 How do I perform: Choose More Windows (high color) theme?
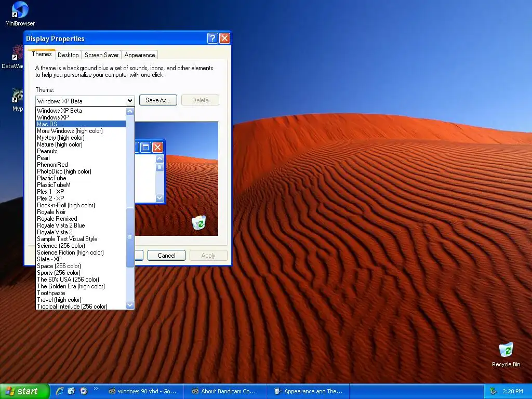[81, 131]
